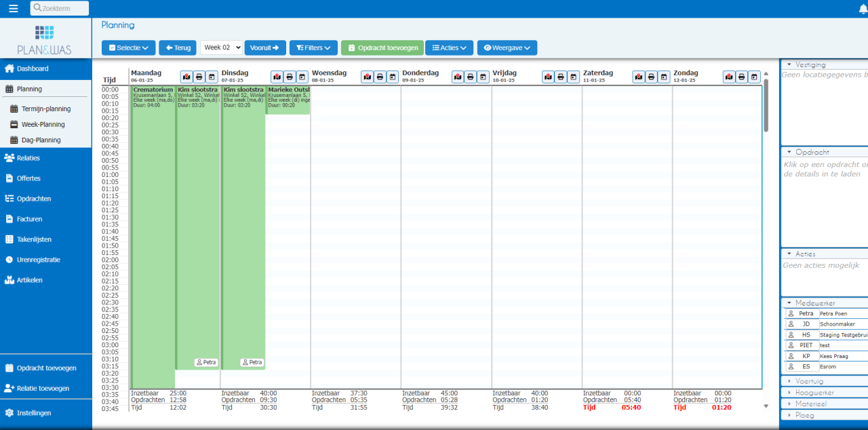The image size is (868, 430).
Task: Open the Selectie dropdown
Action: (129, 47)
